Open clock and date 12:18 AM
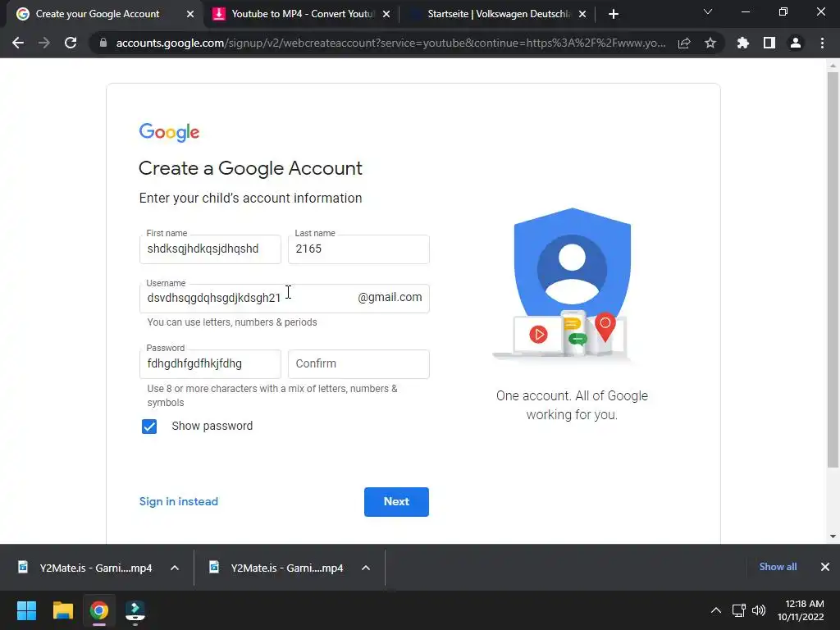Image resolution: width=840 pixels, height=630 pixels. pyautogui.click(x=801, y=610)
